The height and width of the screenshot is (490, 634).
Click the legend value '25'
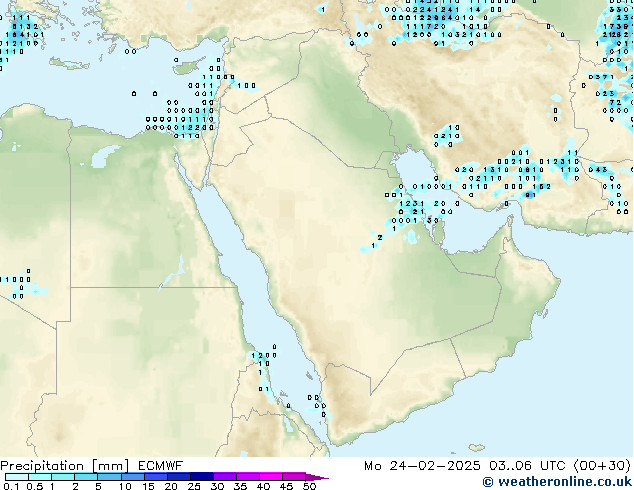(x=194, y=486)
